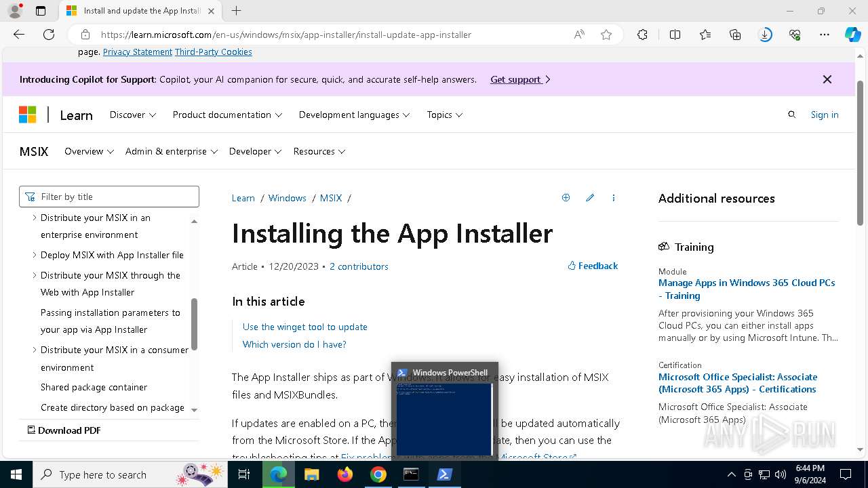Launch Firefox from the taskbar
This screenshot has width=868, height=488.
(x=345, y=474)
